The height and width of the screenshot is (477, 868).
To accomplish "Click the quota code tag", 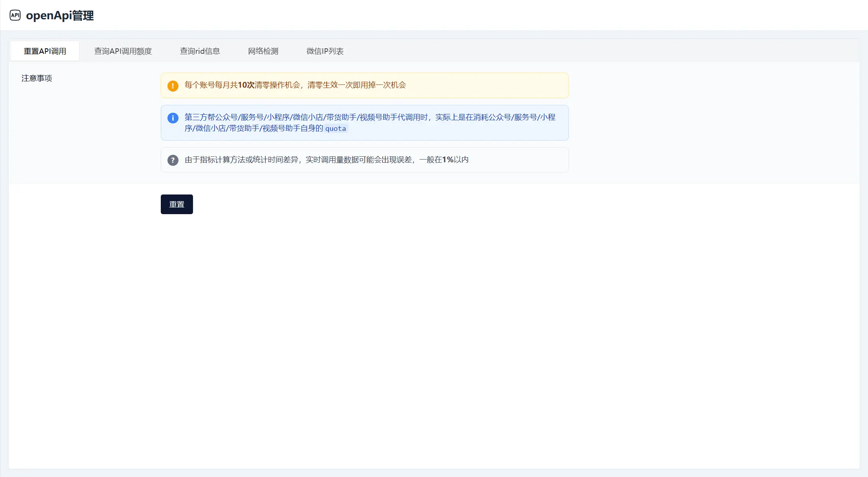I will point(335,128).
